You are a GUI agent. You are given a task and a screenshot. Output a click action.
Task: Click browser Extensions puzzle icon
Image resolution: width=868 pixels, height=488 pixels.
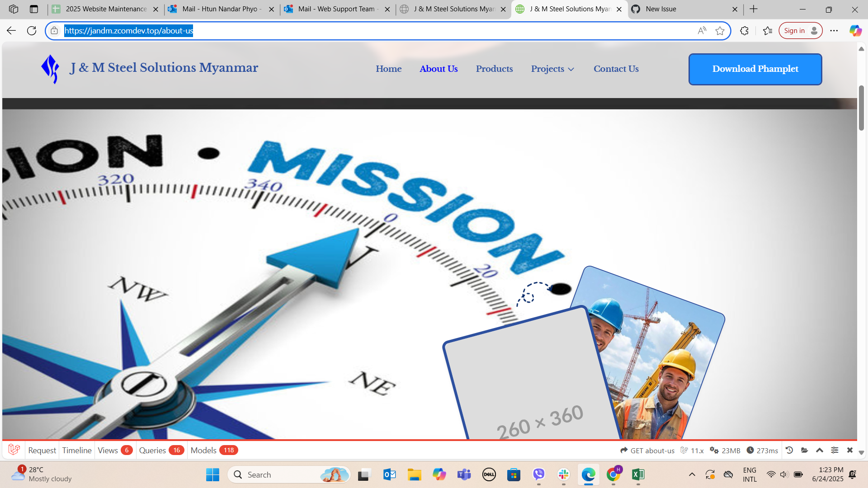744,31
